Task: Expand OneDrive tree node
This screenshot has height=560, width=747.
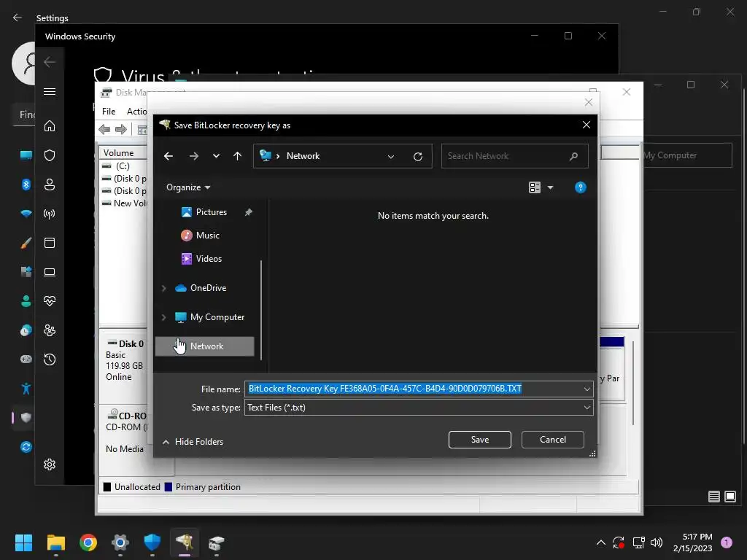Action: (164, 288)
